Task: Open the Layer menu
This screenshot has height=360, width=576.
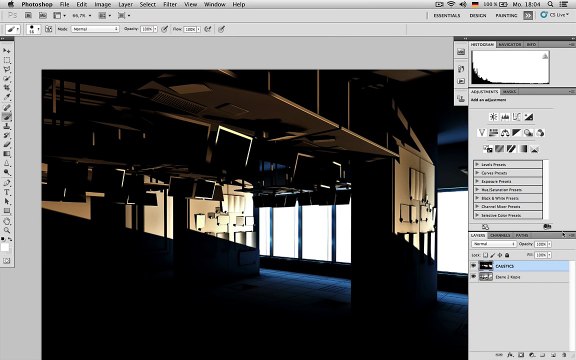Action: click(x=126, y=4)
